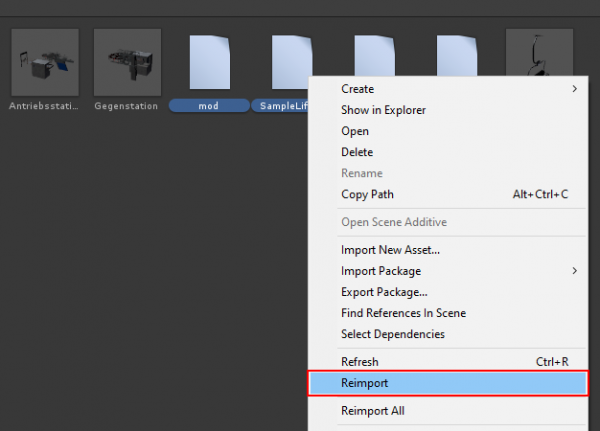Click the highlighted mod asset name label
Screen dimensions: 600x431
point(209,105)
